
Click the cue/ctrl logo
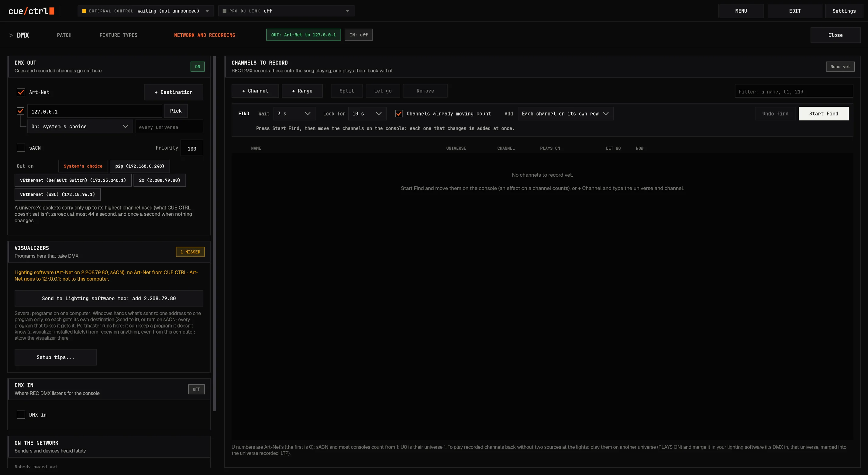(x=31, y=11)
